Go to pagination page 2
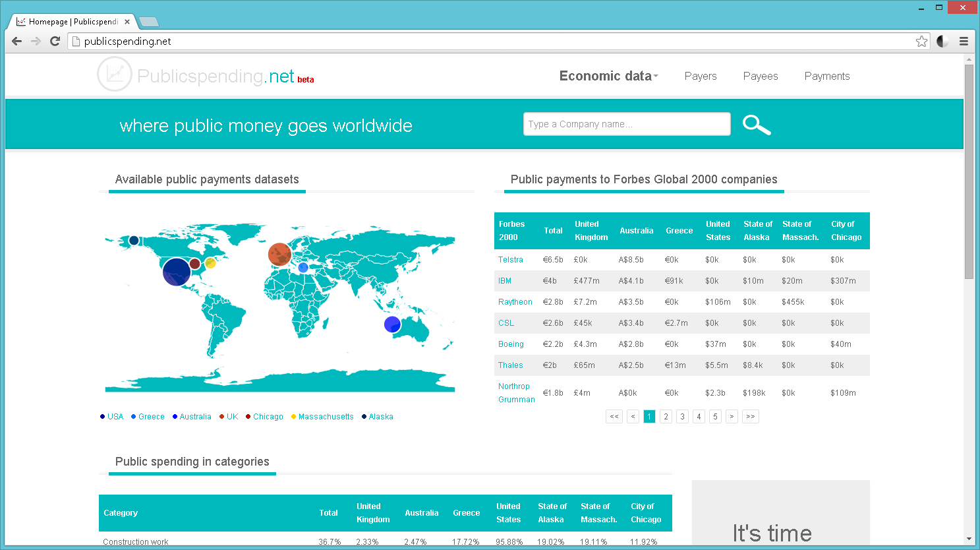The width and height of the screenshot is (980, 550). [x=666, y=416]
